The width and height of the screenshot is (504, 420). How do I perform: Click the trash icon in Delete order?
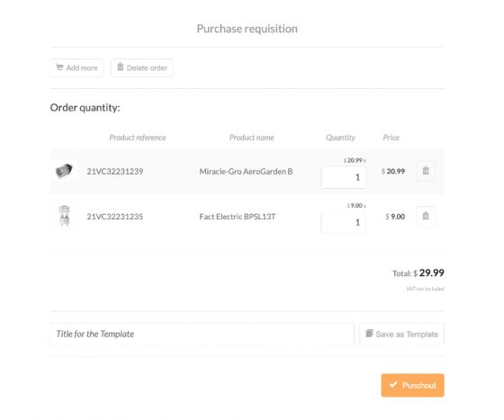(x=121, y=67)
